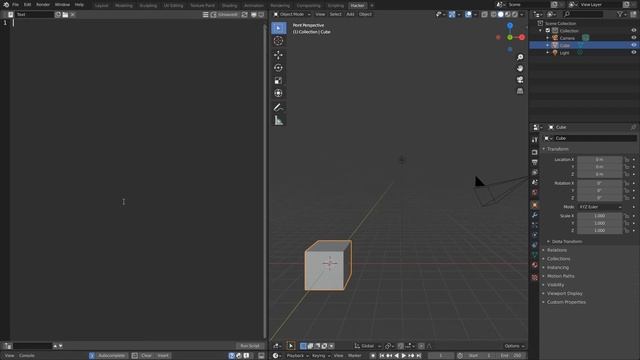This screenshot has width=640, height=360.
Task: Click the red X axis gizmo ball
Action: click(x=522, y=37)
